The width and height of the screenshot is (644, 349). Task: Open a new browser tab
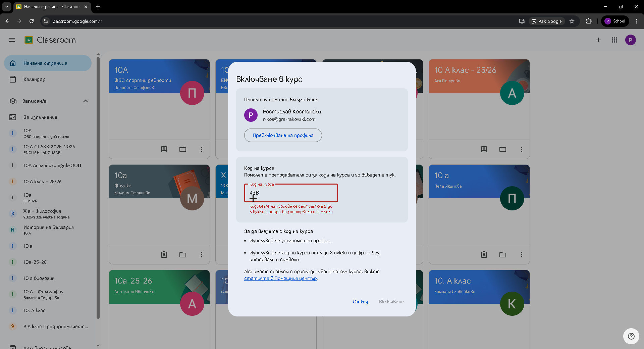tap(98, 7)
